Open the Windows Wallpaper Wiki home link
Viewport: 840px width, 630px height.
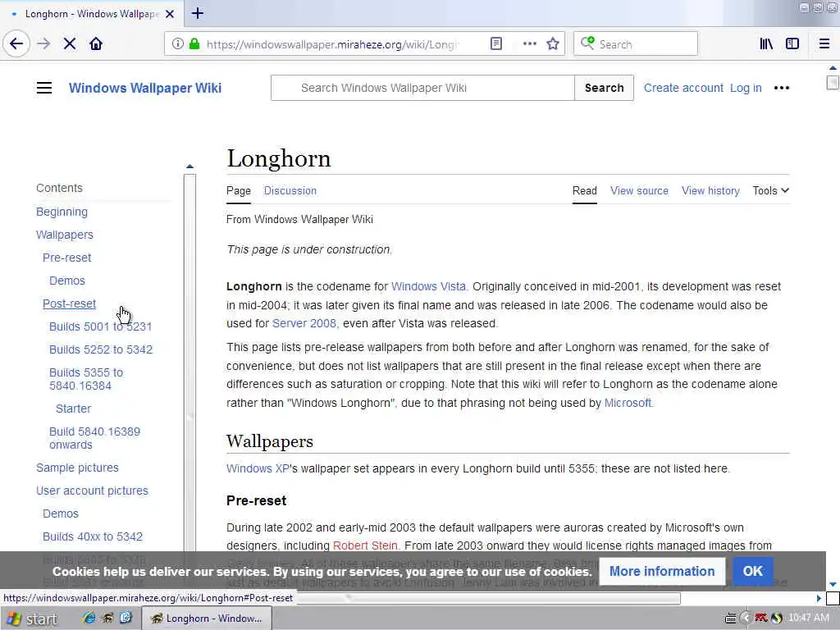point(145,88)
